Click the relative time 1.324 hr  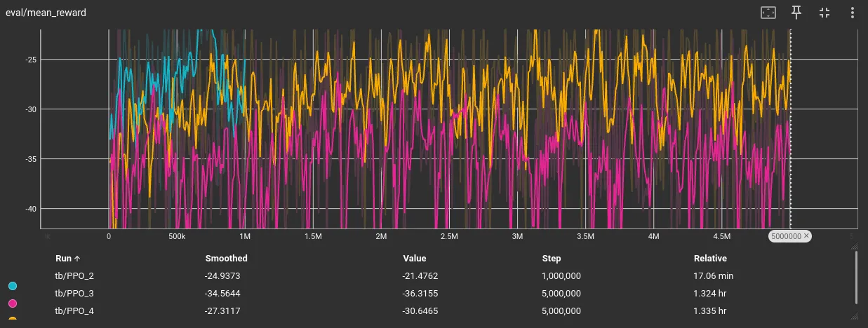[x=710, y=293]
